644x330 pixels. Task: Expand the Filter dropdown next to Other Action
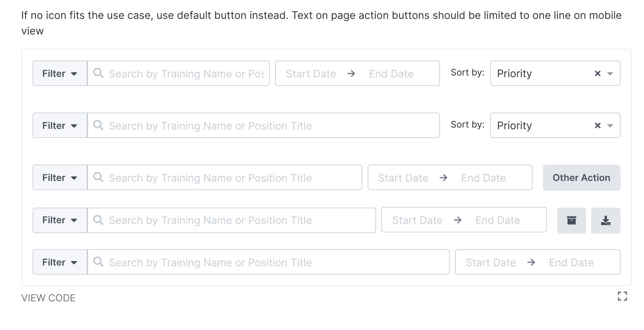(x=60, y=178)
